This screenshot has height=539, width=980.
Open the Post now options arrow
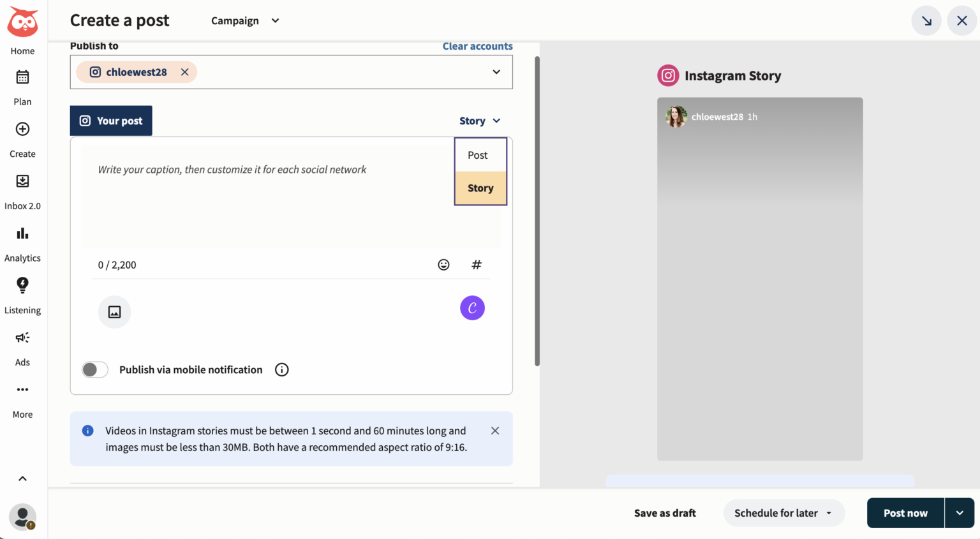point(959,513)
